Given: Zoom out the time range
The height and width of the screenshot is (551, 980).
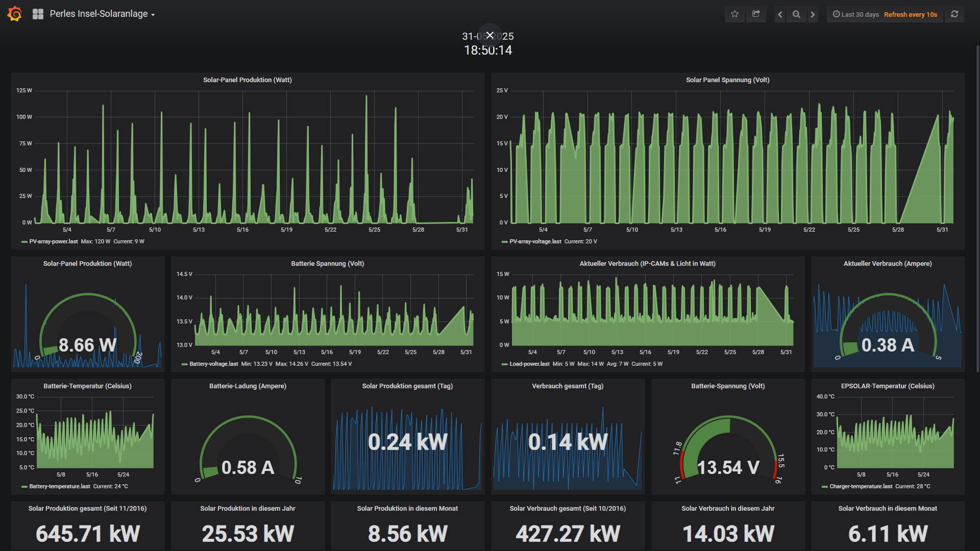Looking at the screenshot, I should click(x=796, y=14).
